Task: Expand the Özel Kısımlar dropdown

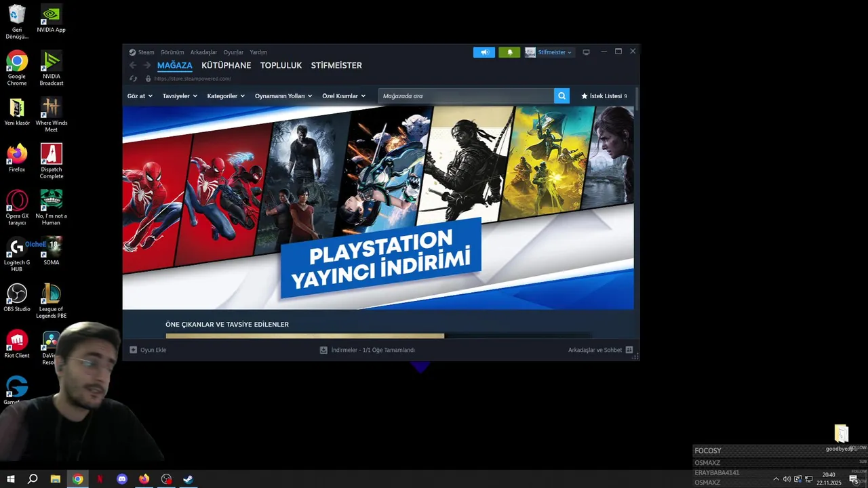Action: click(x=344, y=96)
